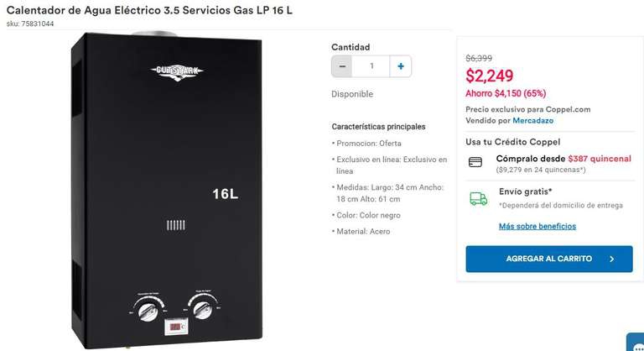
Task: Add product with Agregar al carrito button
Action: 549,259
